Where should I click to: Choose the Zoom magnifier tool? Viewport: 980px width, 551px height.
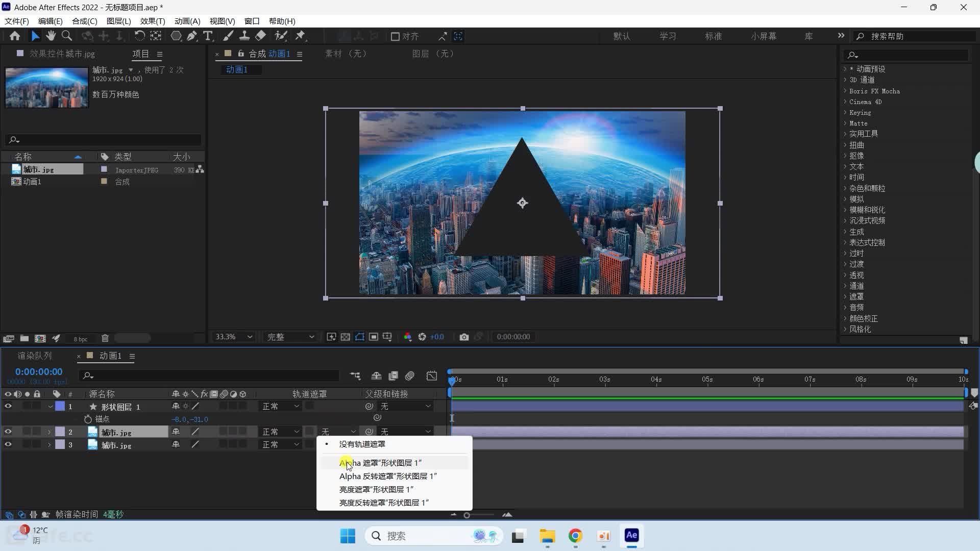pos(67,36)
